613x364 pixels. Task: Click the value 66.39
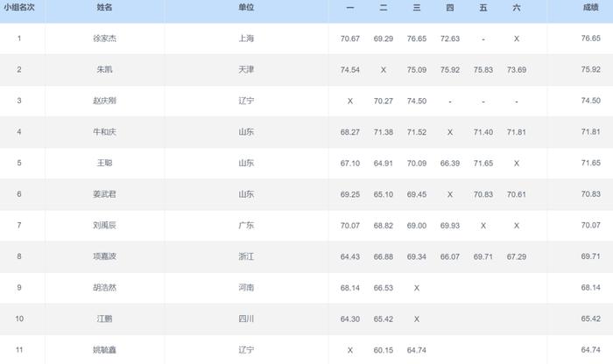tap(450, 164)
